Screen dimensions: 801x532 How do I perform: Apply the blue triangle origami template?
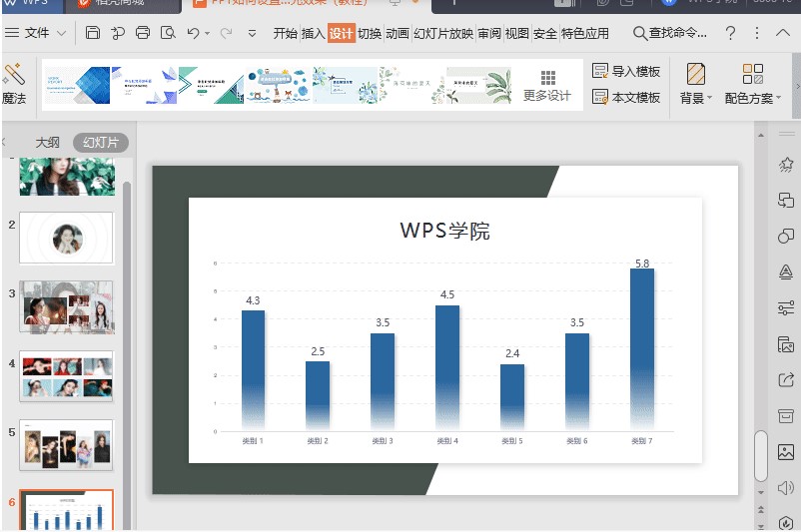(145, 85)
